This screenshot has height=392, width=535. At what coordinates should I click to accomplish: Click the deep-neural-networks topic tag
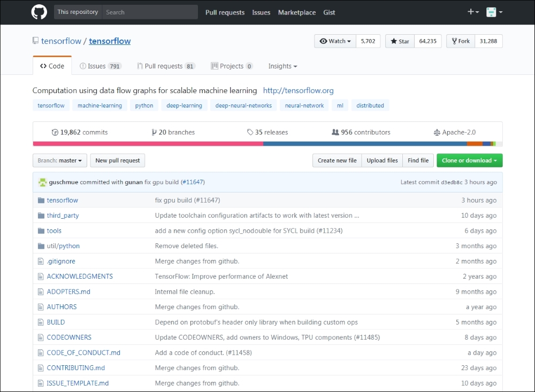243,105
